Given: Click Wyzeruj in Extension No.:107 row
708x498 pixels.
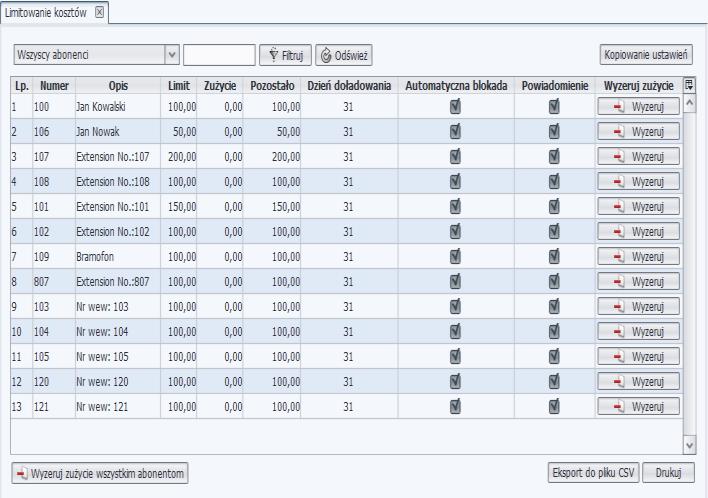Looking at the screenshot, I should 638,157.
